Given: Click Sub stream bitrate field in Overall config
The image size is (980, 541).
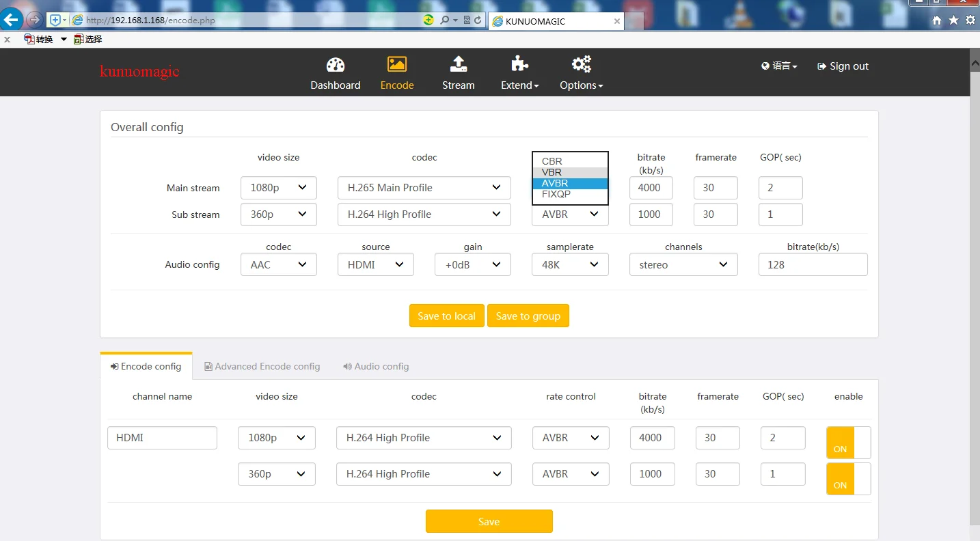Looking at the screenshot, I should pyautogui.click(x=651, y=214).
